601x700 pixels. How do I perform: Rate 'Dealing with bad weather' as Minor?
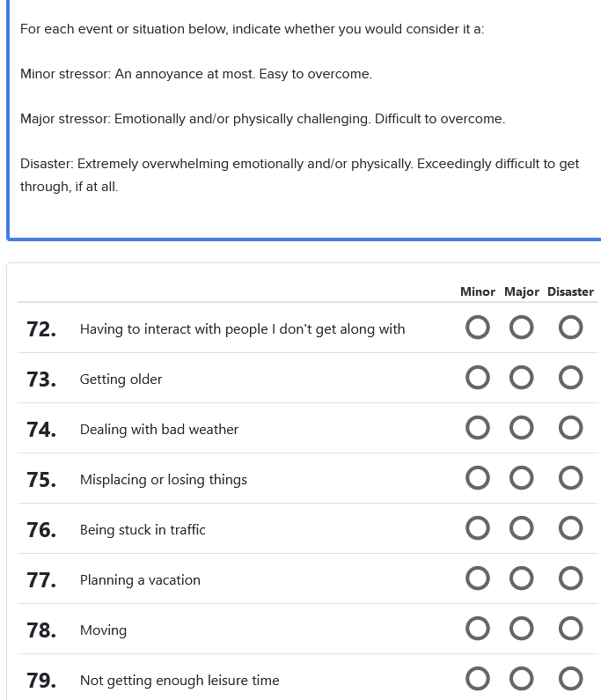pyautogui.click(x=478, y=429)
